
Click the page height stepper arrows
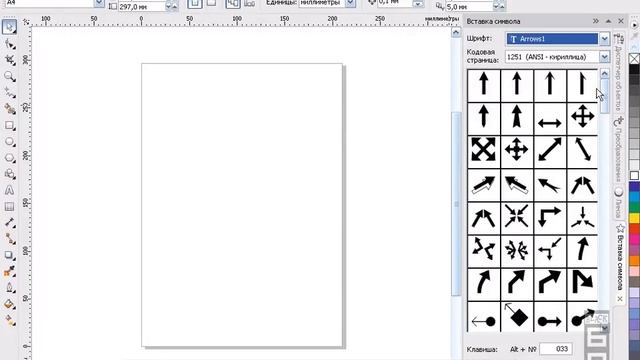[172, 7]
